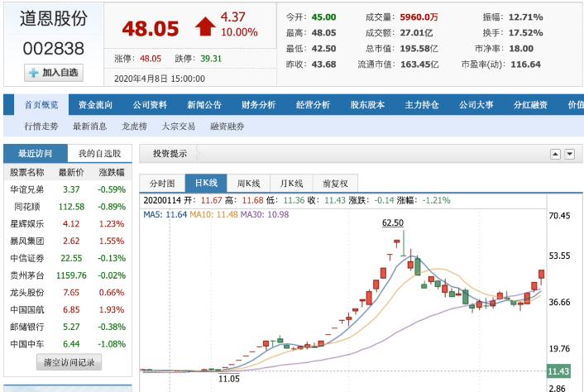
Task: Open the 新闻公告 tab
Action: [204, 104]
